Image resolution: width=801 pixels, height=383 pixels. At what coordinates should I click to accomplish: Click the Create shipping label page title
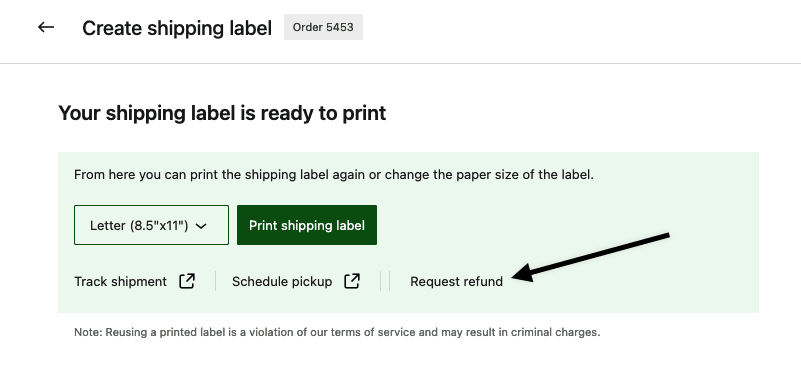(177, 28)
